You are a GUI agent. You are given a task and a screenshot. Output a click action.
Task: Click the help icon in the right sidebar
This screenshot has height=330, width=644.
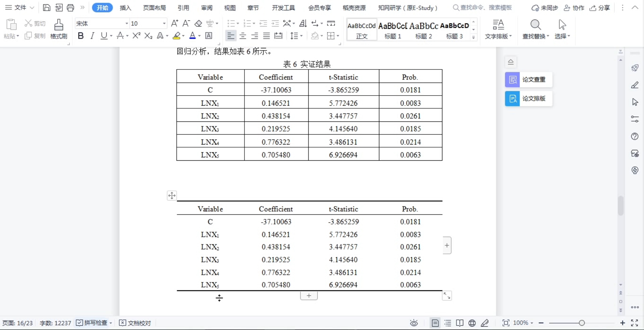[x=635, y=136]
